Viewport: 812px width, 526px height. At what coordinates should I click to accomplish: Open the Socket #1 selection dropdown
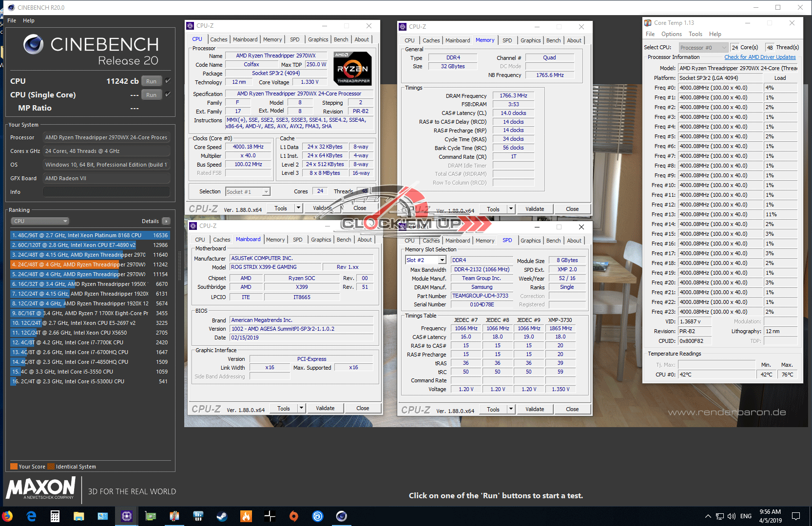[x=266, y=192]
